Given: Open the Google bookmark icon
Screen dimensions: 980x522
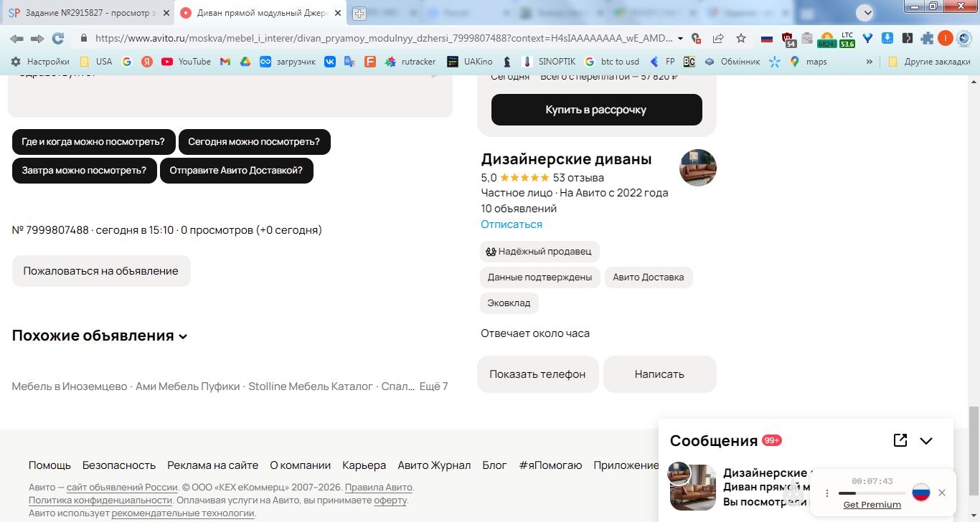Looking at the screenshot, I should click(127, 62).
